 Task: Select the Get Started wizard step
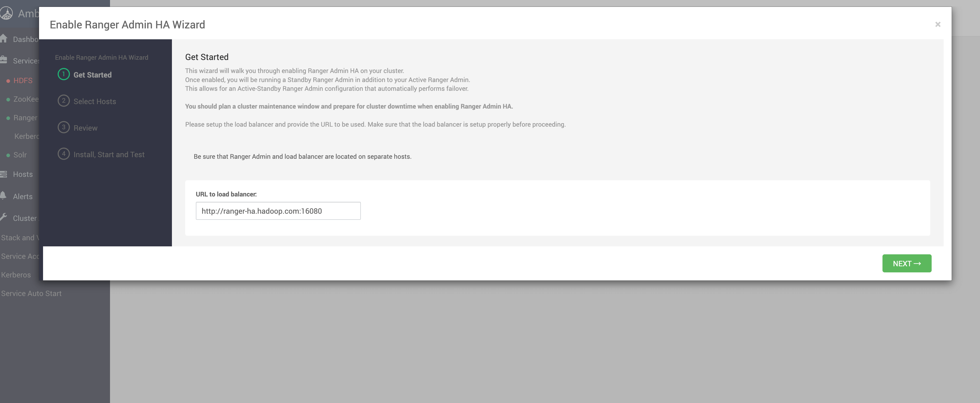click(92, 75)
